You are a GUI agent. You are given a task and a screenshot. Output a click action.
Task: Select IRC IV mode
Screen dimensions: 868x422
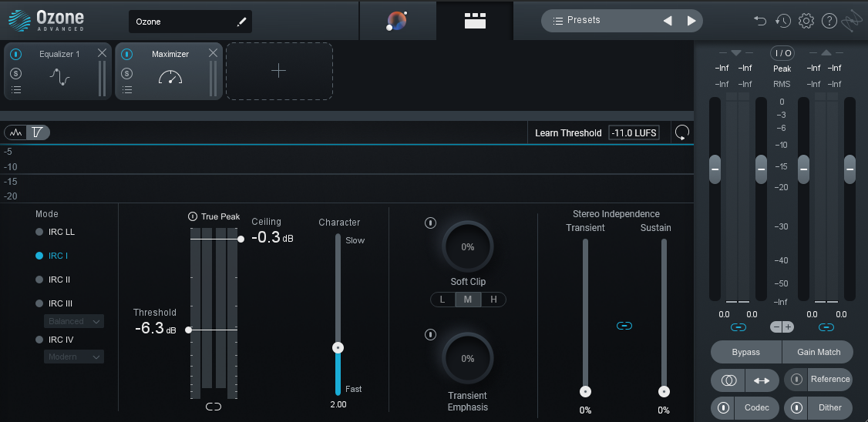point(54,340)
